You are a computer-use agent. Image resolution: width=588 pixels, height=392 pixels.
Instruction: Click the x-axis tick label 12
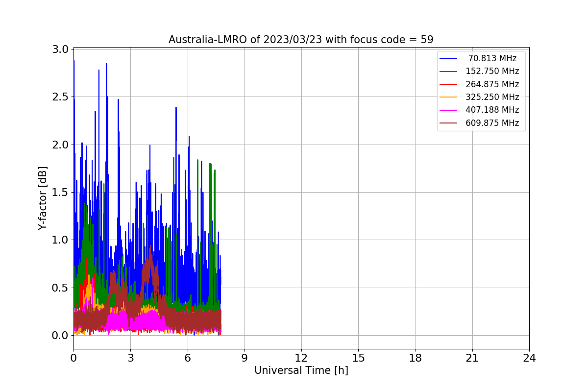(x=301, y=358)
